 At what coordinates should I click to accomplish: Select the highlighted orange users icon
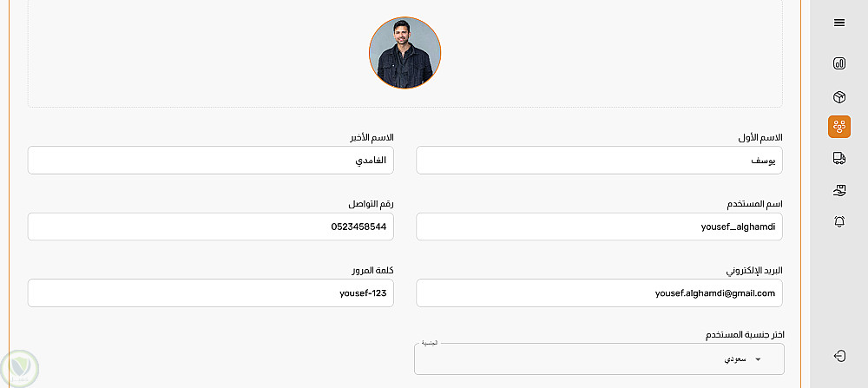pyautogui.click(x=839, y=128)
